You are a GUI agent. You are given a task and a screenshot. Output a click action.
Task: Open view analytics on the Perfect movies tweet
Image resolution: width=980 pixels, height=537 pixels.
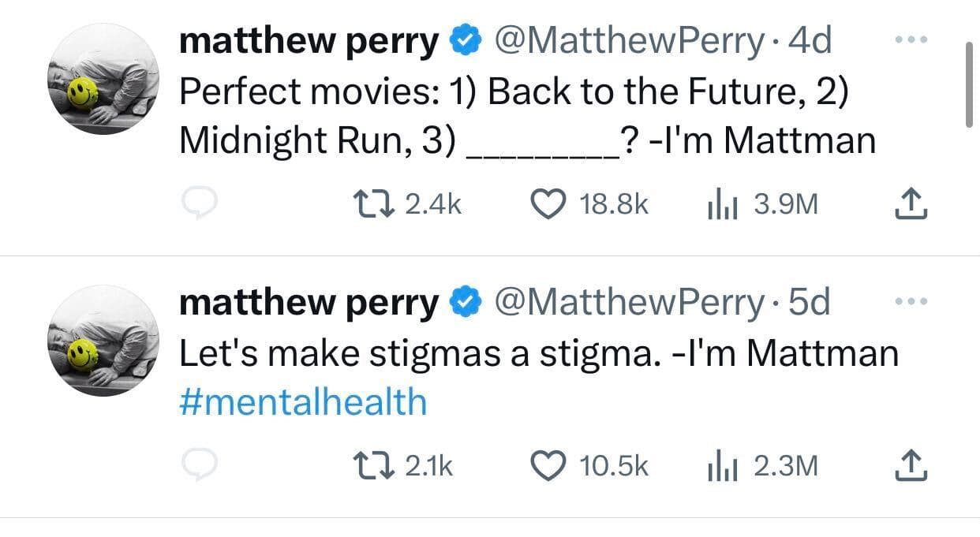720,203
